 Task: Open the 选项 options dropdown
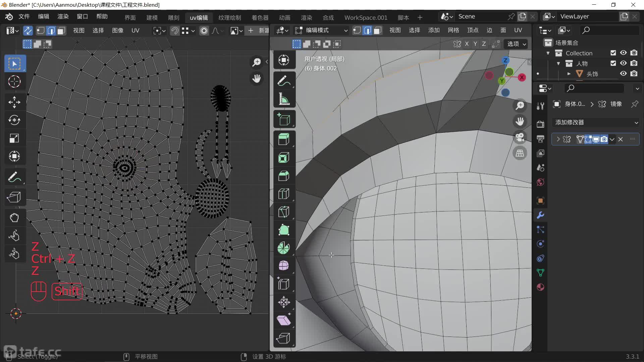[x=516, y=44]
